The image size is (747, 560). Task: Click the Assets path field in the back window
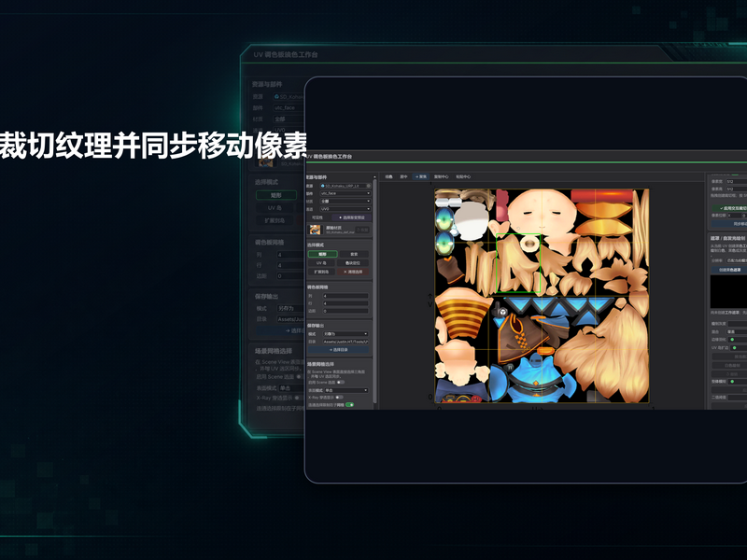[x=290, y=319]
